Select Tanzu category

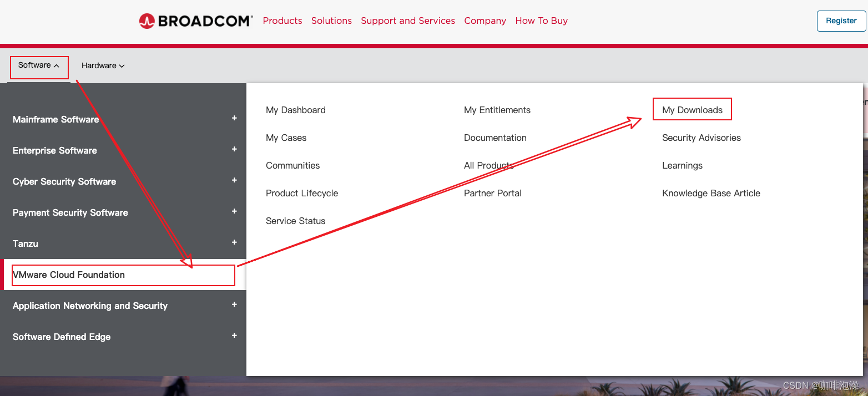[x=26, y=243]
